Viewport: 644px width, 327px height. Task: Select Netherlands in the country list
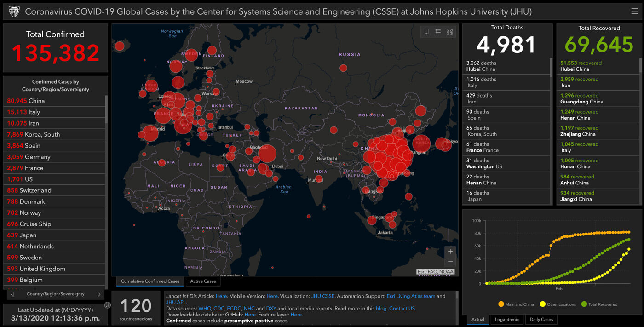[55, 246]
